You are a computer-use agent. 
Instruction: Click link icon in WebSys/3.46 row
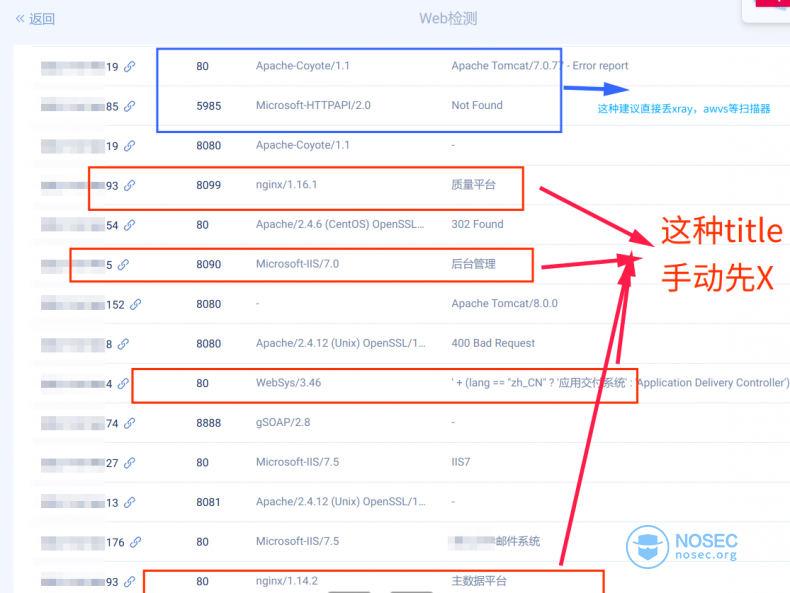[x=123, y=383]
